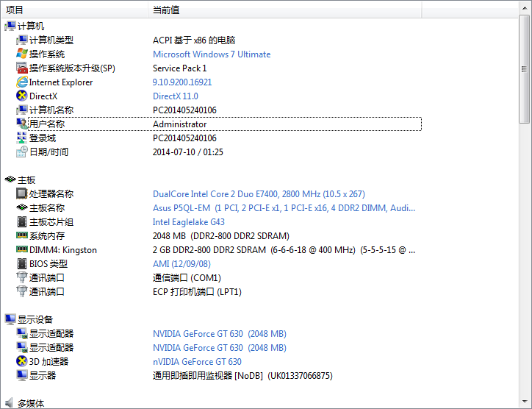Click the 用户名称 user icon
The height and width of the screenshot is (409, 532).
click(x=22, y=124)
